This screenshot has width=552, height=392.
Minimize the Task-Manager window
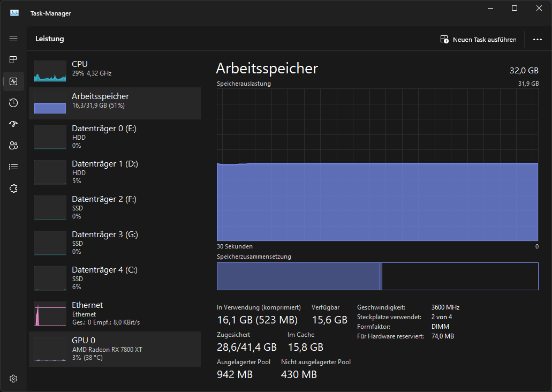pos(490,8)
